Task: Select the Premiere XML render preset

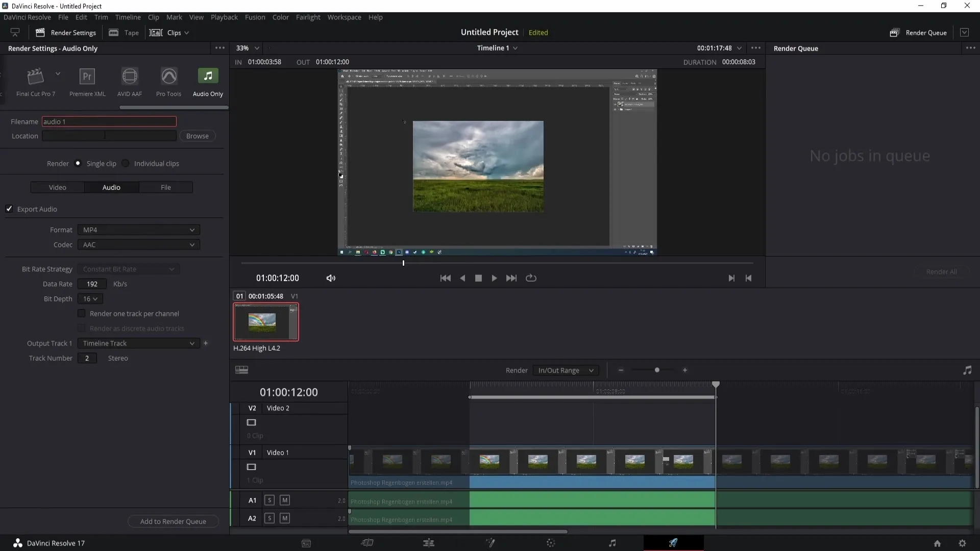Action: [87, 82]
